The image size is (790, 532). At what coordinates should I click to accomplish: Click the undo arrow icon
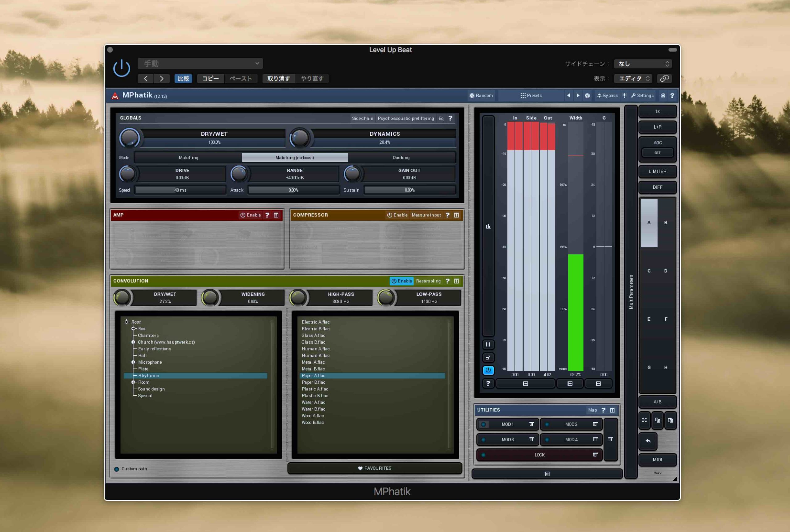648,441
